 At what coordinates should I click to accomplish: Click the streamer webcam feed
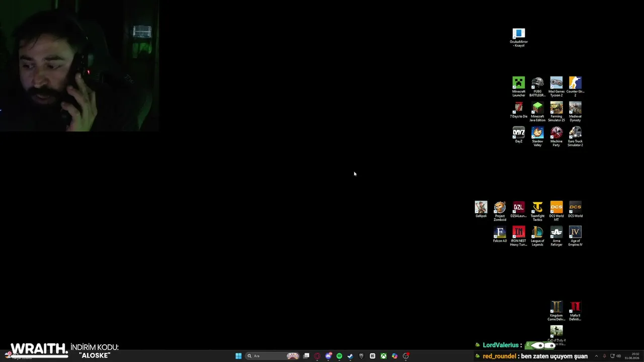coord(79,65)
